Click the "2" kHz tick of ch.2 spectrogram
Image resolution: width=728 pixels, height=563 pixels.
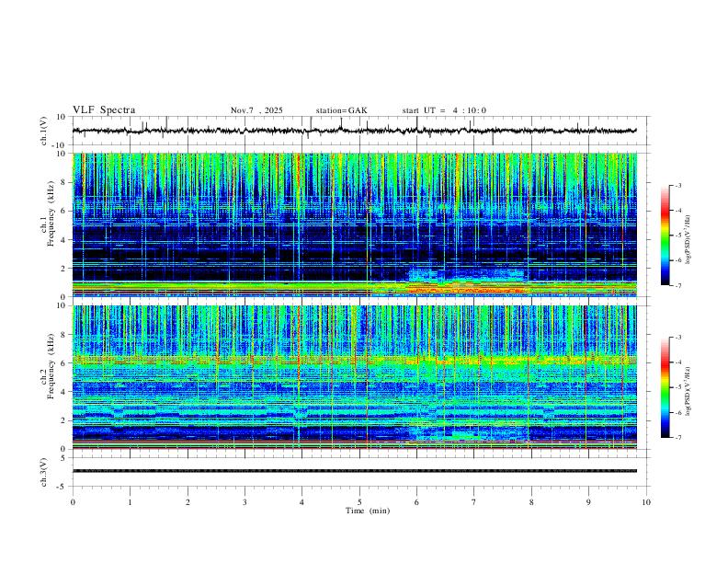63,420
